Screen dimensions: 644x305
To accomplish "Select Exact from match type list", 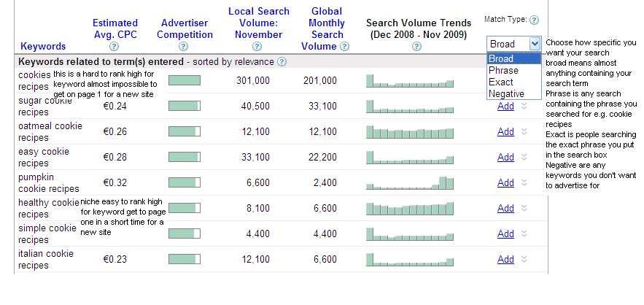I will 501,82.
